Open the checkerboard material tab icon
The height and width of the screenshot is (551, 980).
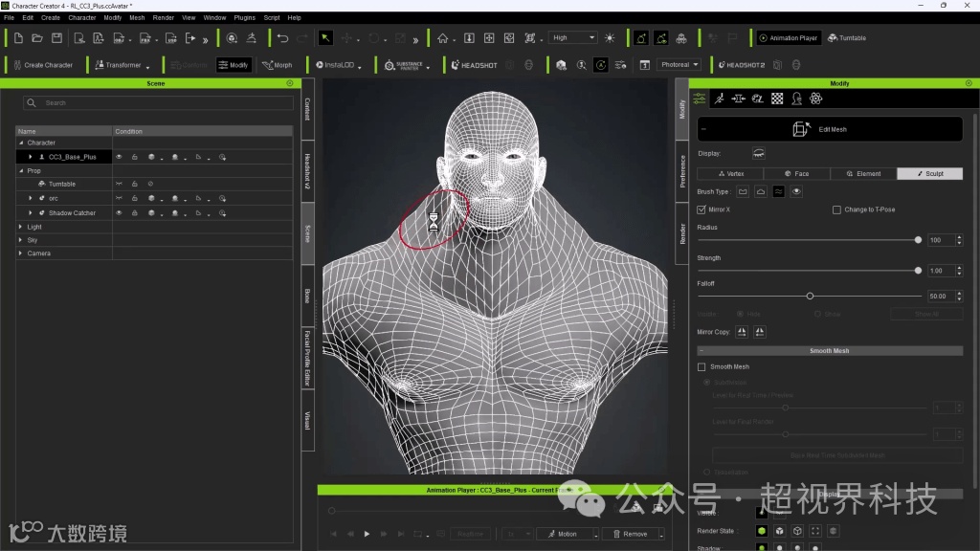[x=777, y=99]
